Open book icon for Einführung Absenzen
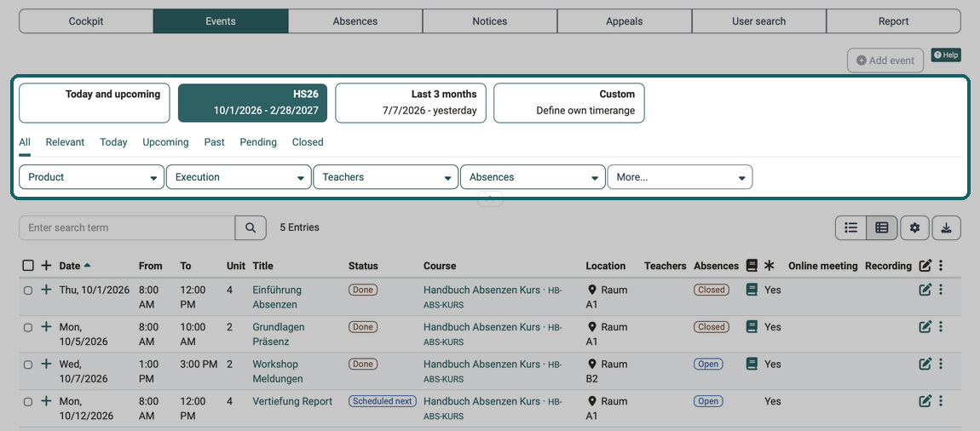 pyautogui.click(x=752, y=290)
